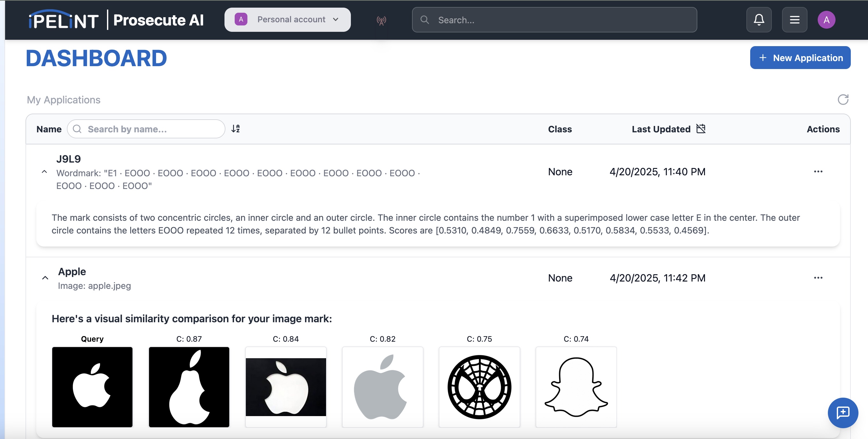Open the notifications bell icon
This screenshot has width=868, height=439.
758,20
